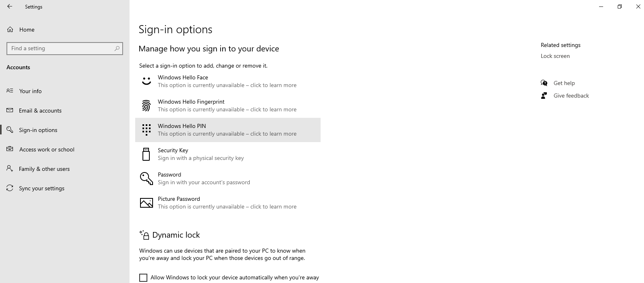Viewport: 644px width, 283px height.
Task: Go back using the back arrow
Action: 10,6
